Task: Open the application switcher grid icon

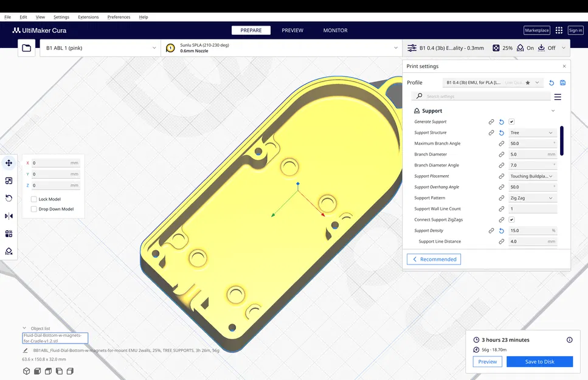Action: click(x=559, y=30)
